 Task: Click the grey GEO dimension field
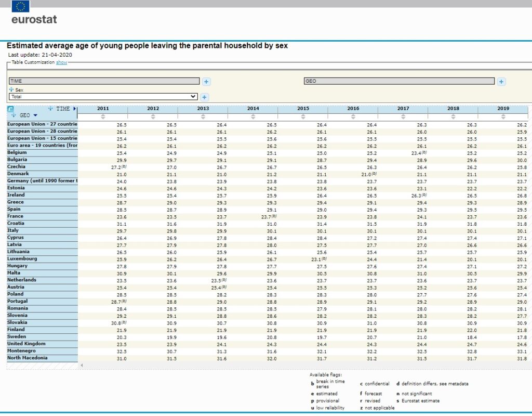click(399, 81)
